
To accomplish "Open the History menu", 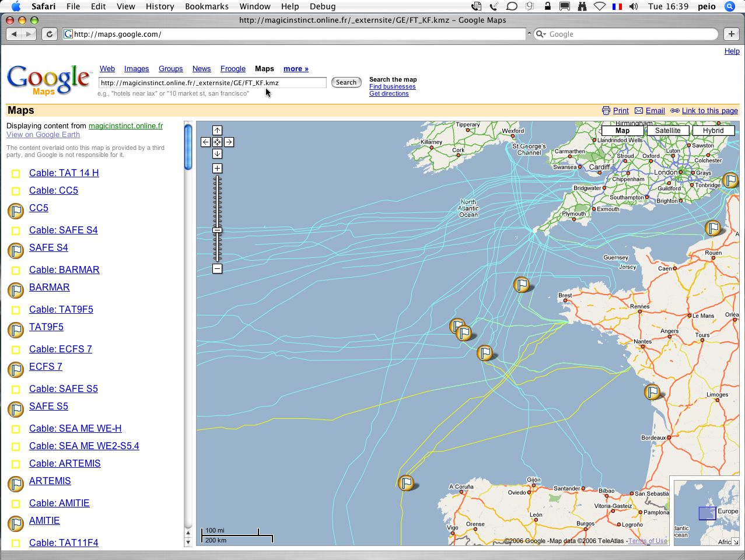I will 160,6.
